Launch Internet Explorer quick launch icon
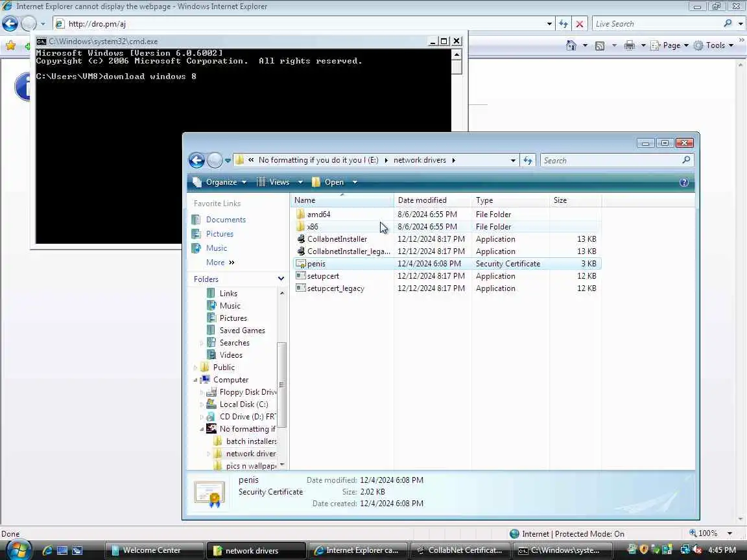 point(47,550)
